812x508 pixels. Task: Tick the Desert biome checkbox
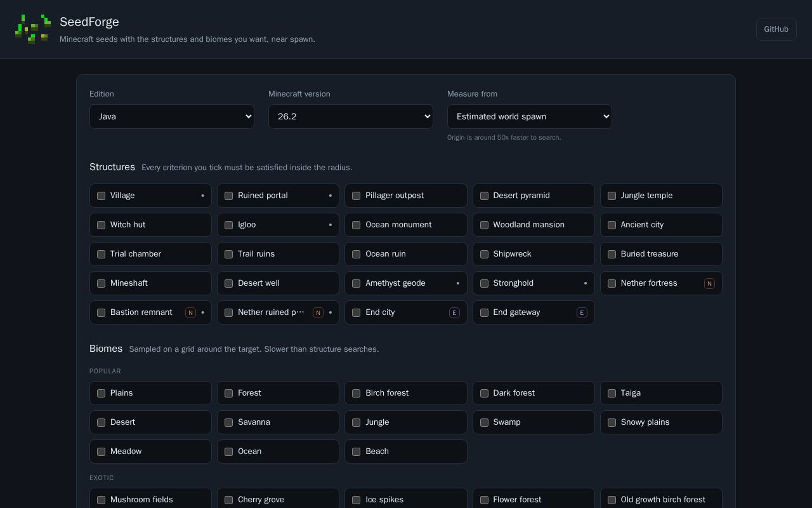(x=101, y=422)
